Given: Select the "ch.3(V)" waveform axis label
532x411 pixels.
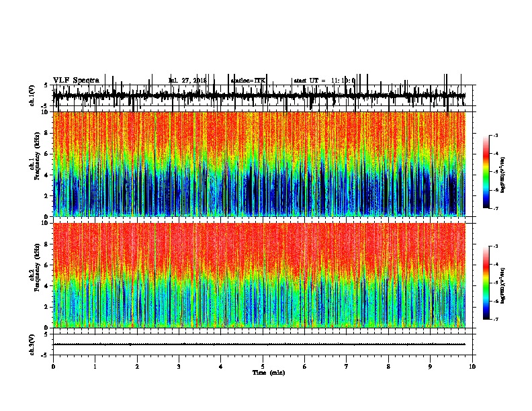Looking at the screenshot, I should pyautogui.click(x=32, y=345).
